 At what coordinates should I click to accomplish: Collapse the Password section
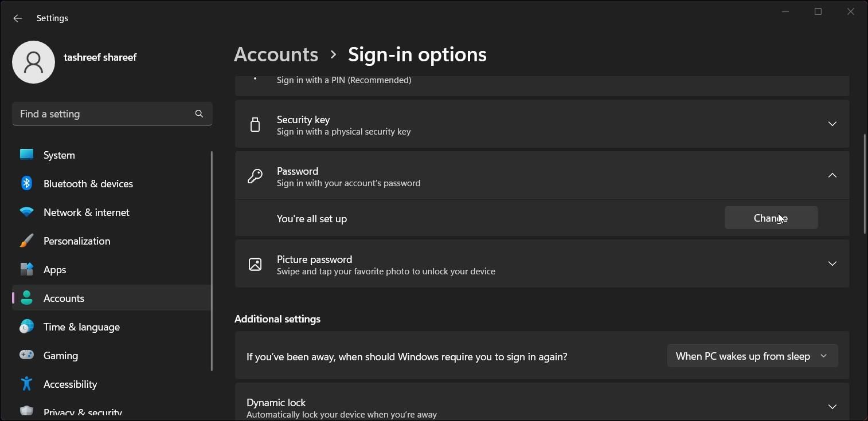point(832,175)
